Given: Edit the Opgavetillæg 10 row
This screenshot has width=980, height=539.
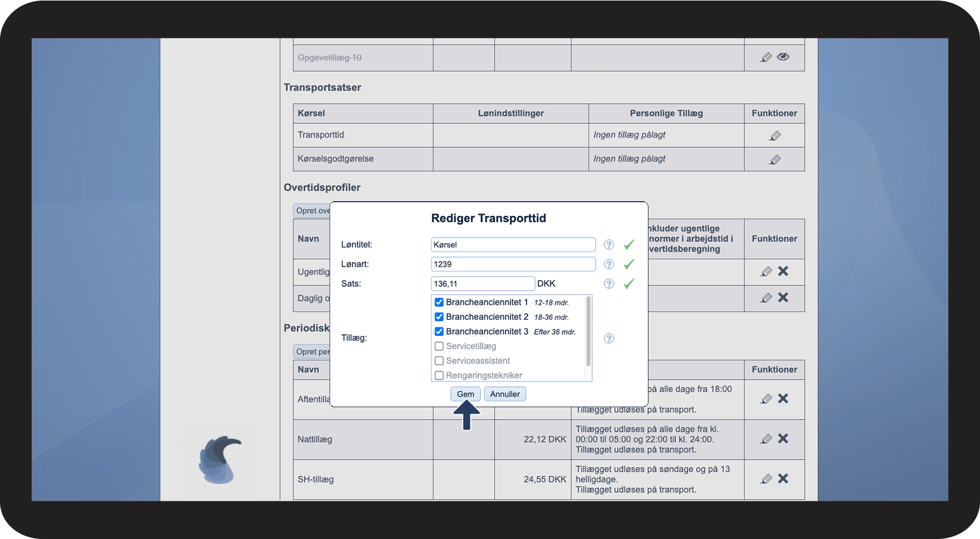Looking at the screenshot, I should (x=766, y=57).
